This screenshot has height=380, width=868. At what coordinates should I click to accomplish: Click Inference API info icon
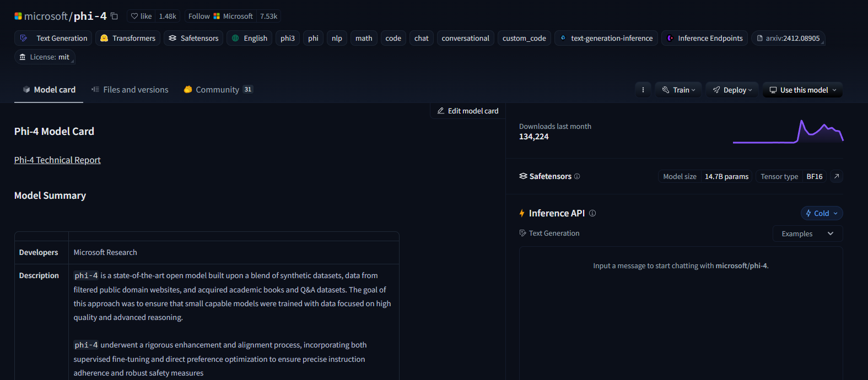click(x=592, y=213)
